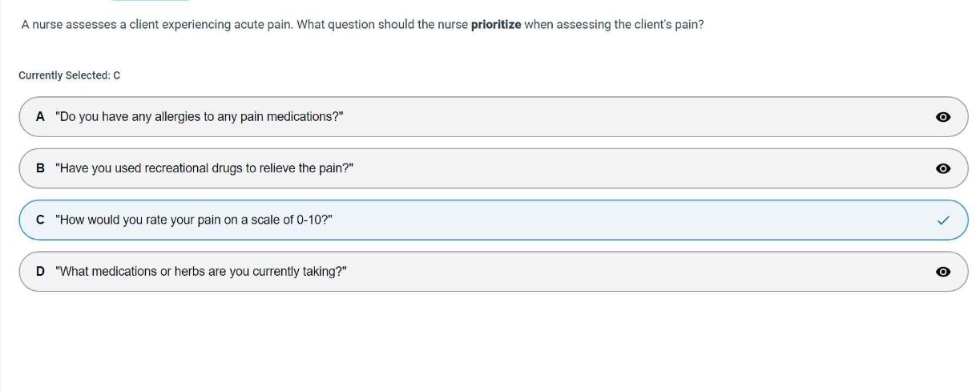Image resolution: width=980 pixels, height=392 pixels.
Task: Click the letter B answer label
Action: pyautogui.click(x=40, y=168)
